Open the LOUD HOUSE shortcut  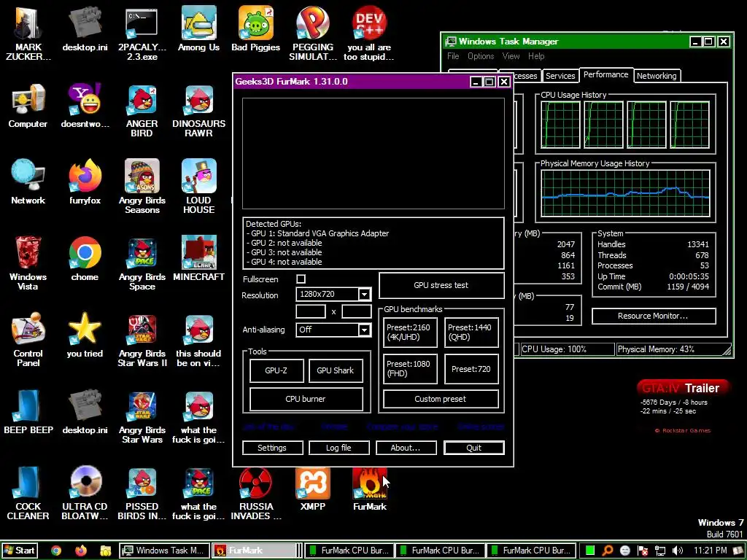point(198,187)
